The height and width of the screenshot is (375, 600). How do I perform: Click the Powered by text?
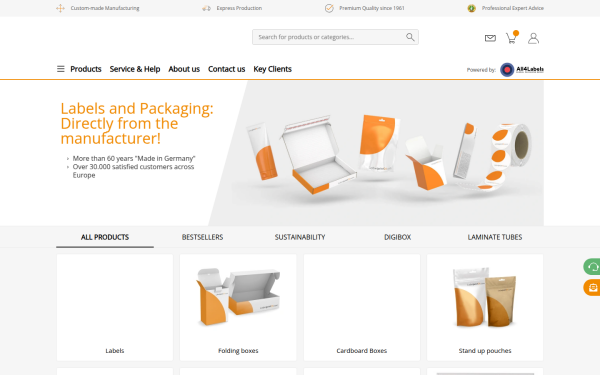481,70
